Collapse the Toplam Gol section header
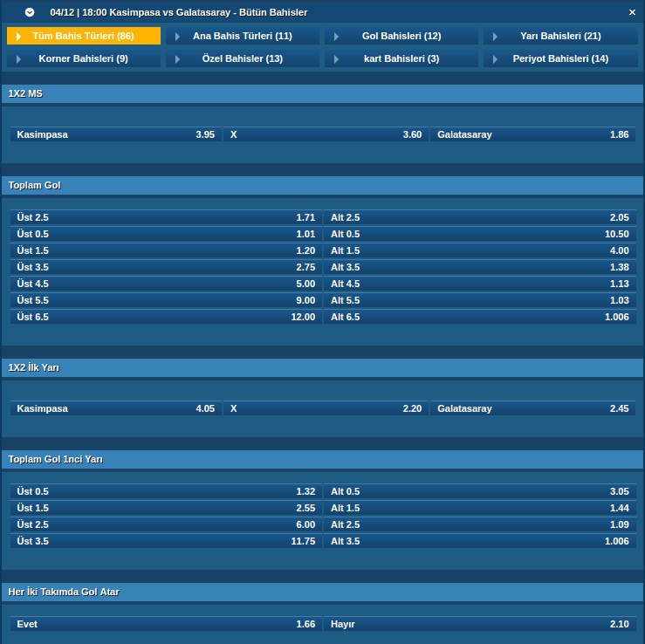The image size is (645, 644). tap(323, 186)
